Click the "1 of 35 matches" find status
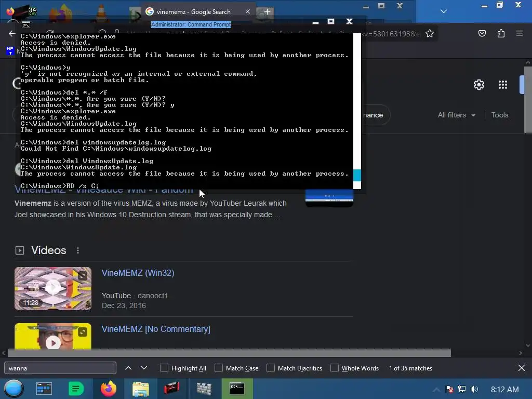The image size is (532, 399). (410, 368)
